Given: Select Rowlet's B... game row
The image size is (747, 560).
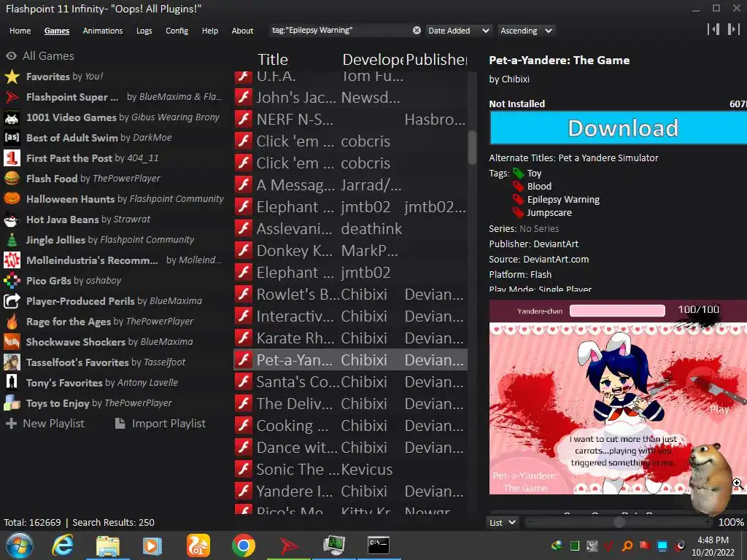Looking at the screenshot, I should (x=351, y=295).
